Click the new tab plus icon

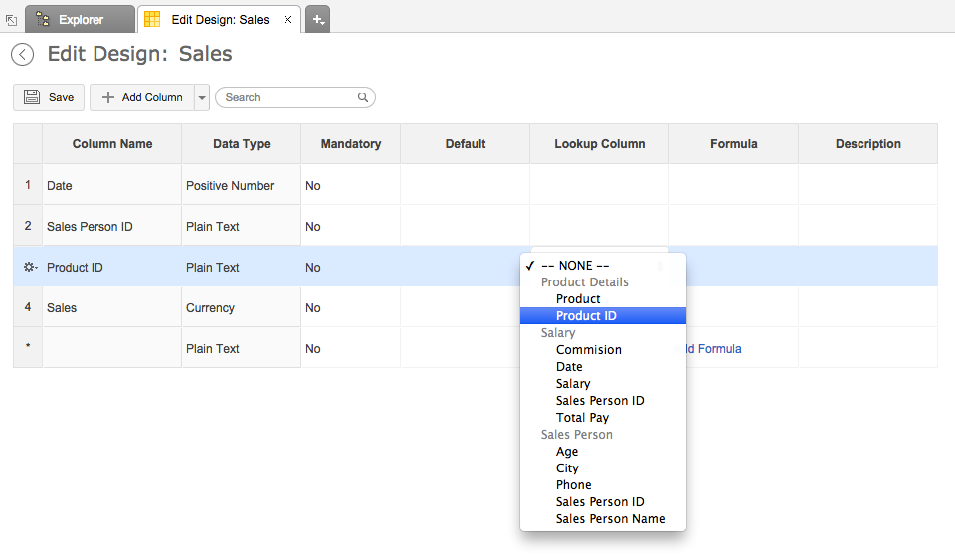[x=317, y=19]
